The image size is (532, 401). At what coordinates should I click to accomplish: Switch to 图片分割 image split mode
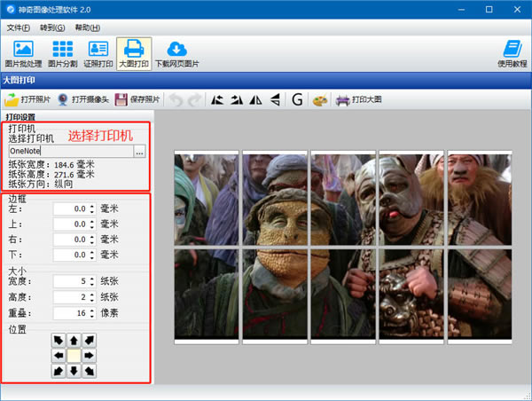[x=62, y=54]
